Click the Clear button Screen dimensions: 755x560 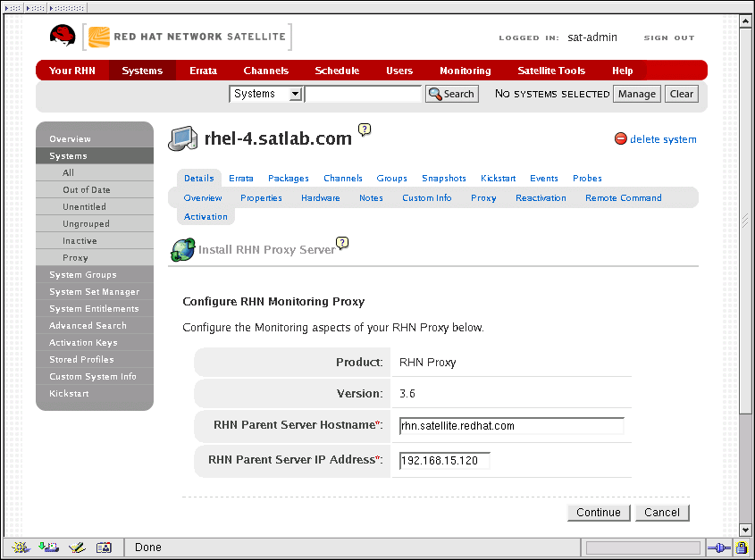tap(682, 94)
